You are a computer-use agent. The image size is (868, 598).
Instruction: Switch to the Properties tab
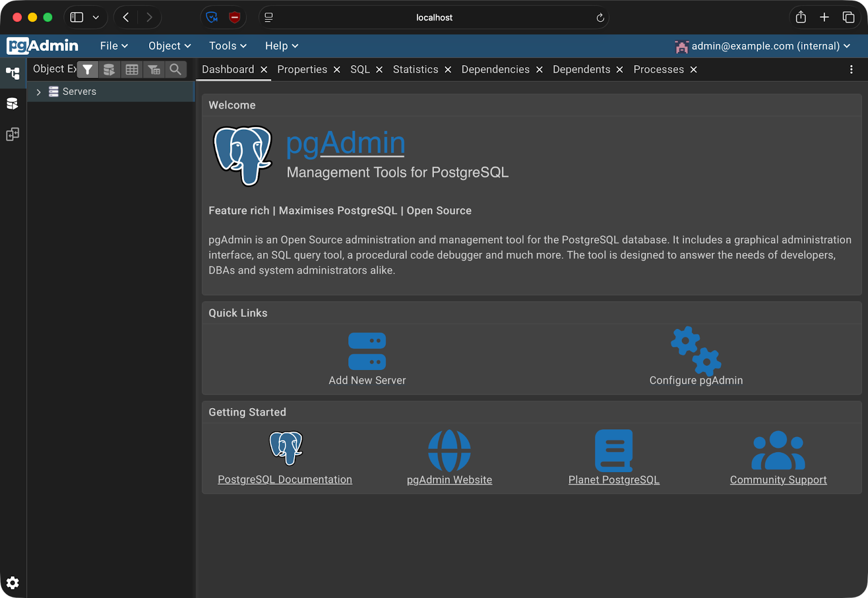point(302,69)
